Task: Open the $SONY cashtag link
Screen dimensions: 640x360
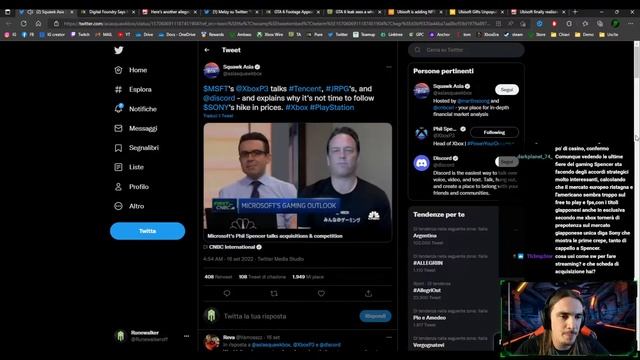Action: click(216, 107)
